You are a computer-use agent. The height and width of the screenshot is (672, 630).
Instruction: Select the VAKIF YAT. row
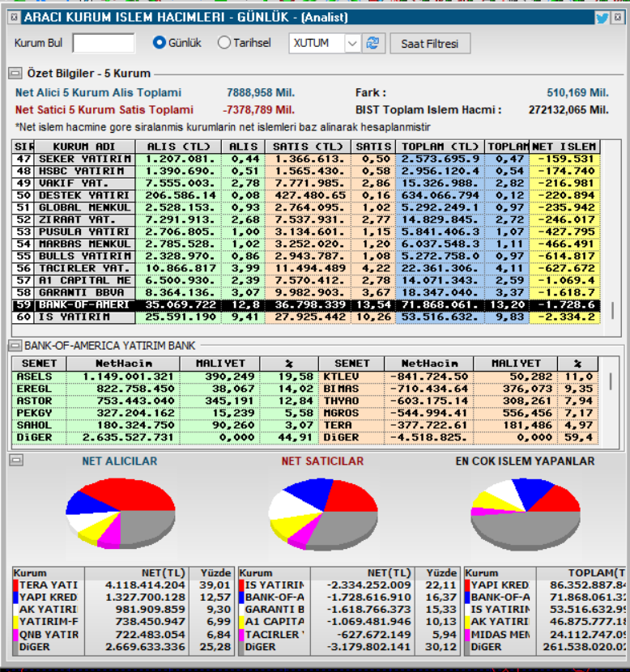tap(306, 184)
